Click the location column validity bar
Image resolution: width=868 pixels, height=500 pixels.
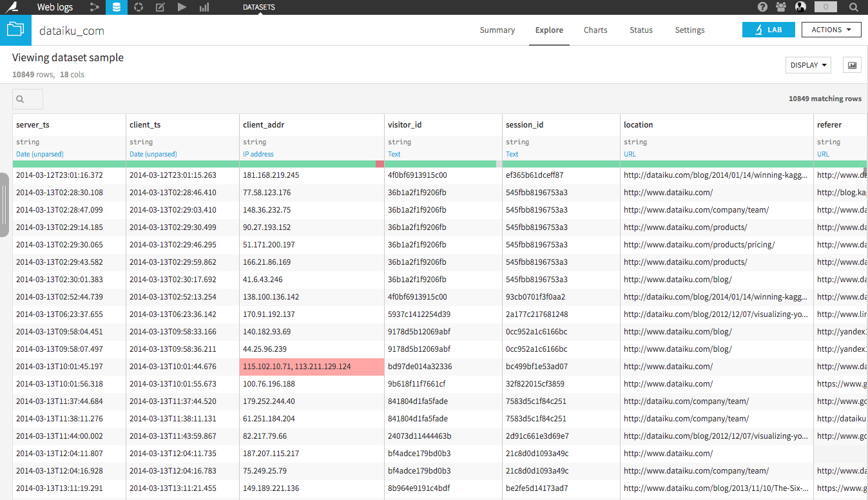click(717, 164)
